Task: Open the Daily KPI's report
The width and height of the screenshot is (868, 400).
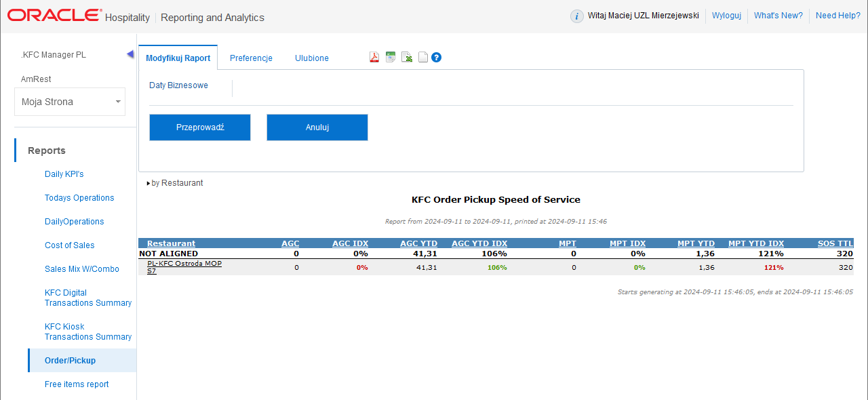Action: pos(64,174)
